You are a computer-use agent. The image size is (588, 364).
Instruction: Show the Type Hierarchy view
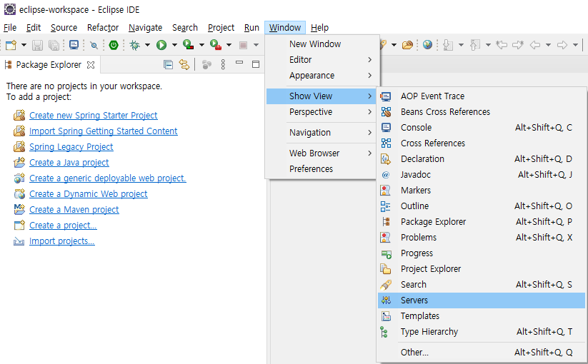[482, 332]
